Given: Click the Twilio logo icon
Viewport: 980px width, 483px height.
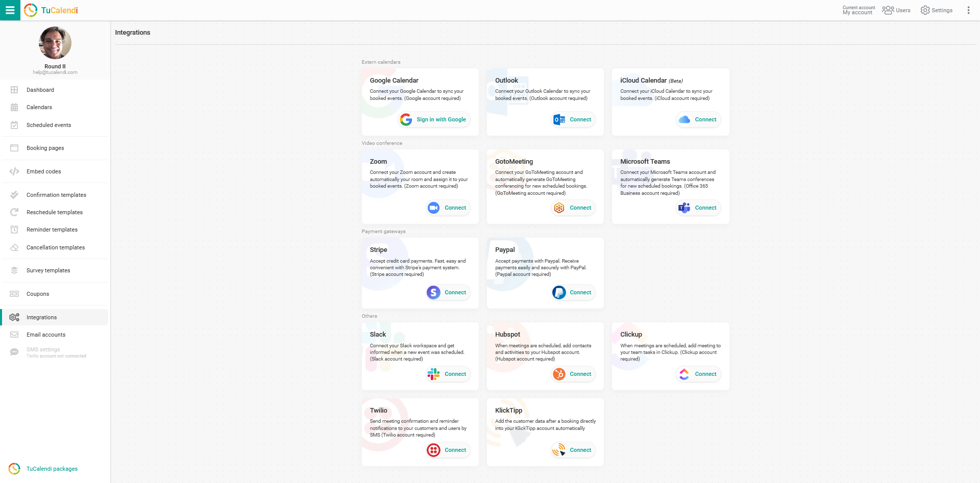Looking at the screenshot, I should coord(433,450).
